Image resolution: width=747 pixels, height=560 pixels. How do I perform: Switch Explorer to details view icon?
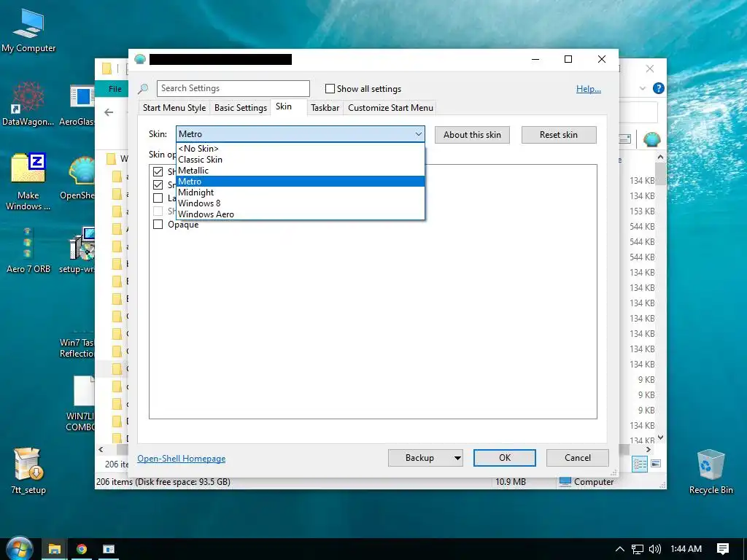(x=639, y=464)
